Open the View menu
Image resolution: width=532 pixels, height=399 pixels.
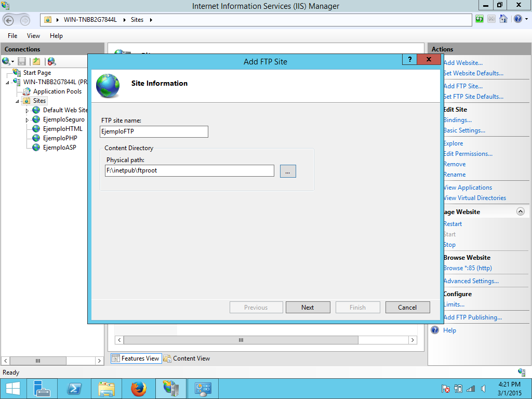pos(33,35)
